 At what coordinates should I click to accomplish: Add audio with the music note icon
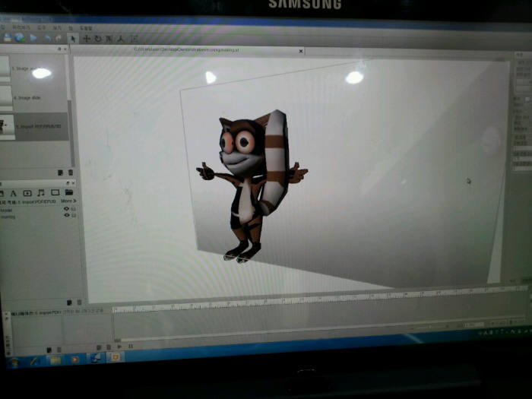coord(41,193)
